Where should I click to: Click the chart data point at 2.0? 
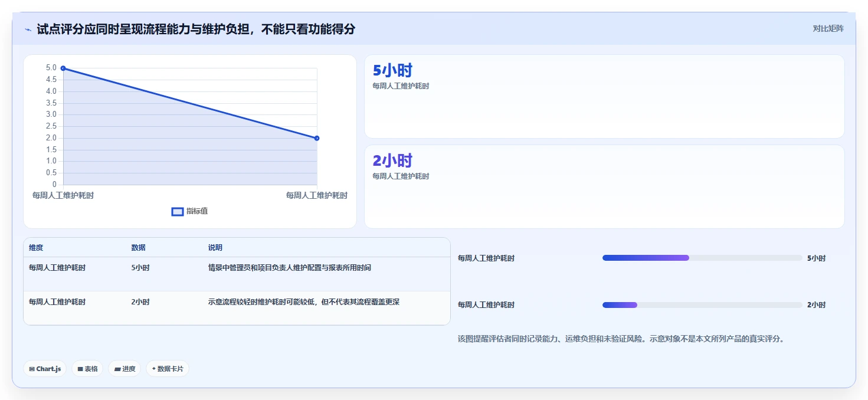point(317,138)
